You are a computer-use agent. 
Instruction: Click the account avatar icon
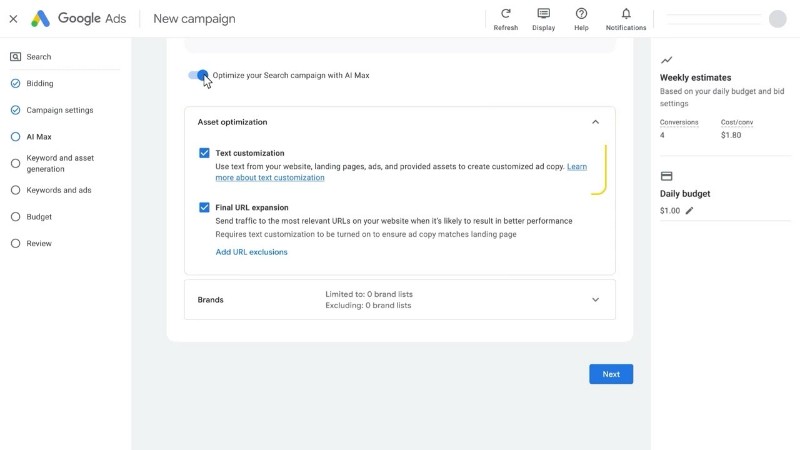tap(778, 19)
